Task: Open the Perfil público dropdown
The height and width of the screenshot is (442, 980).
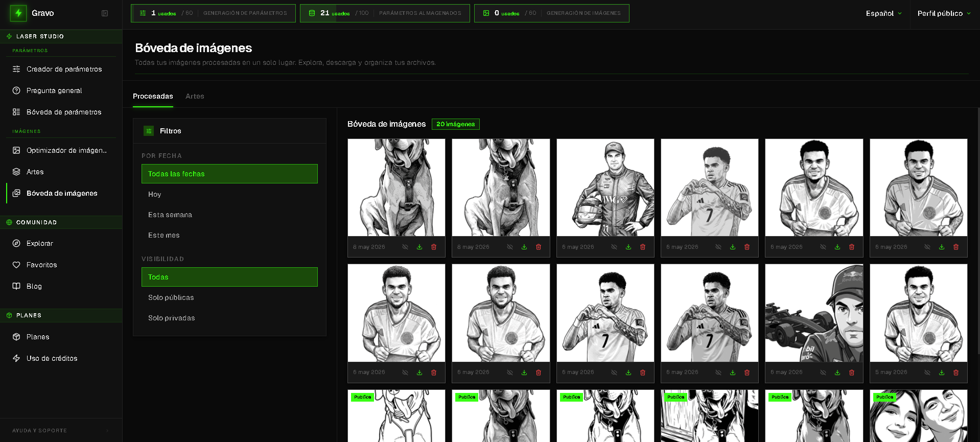Action: 944,13
